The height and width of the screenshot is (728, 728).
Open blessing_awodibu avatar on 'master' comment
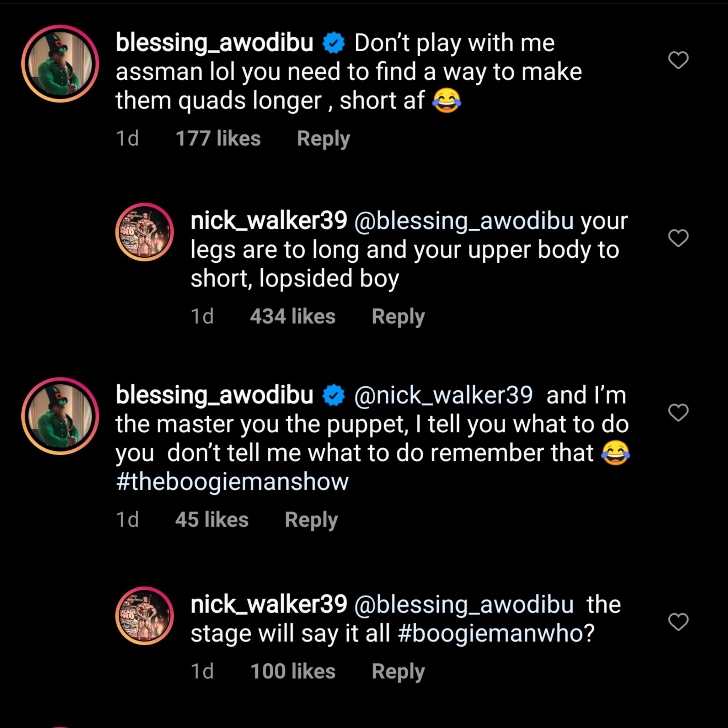click(60, 416)
